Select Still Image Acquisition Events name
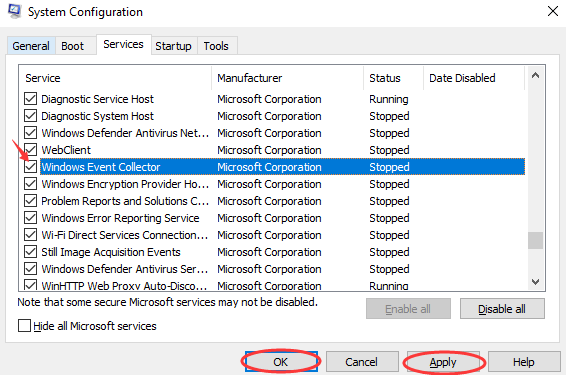Viewport: 566px width, 375px height. [111, 252]
